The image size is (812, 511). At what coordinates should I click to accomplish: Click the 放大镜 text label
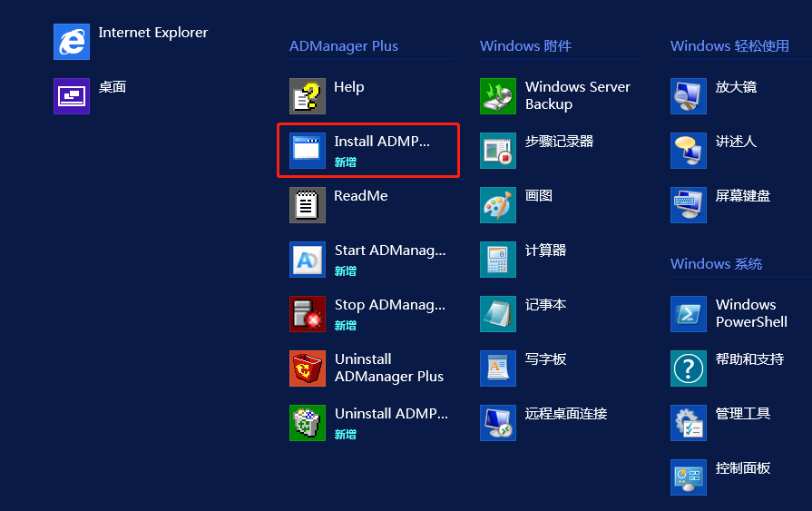pos(736,86)
